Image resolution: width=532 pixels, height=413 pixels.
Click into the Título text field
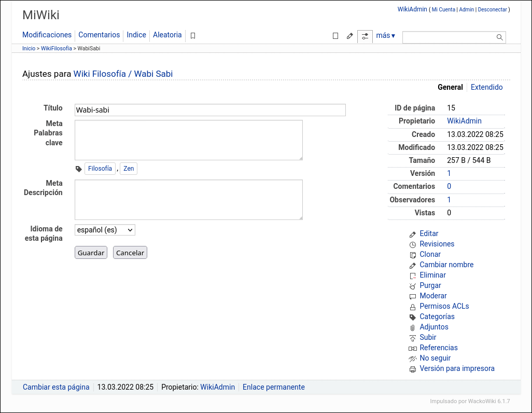tap(210, 110)
